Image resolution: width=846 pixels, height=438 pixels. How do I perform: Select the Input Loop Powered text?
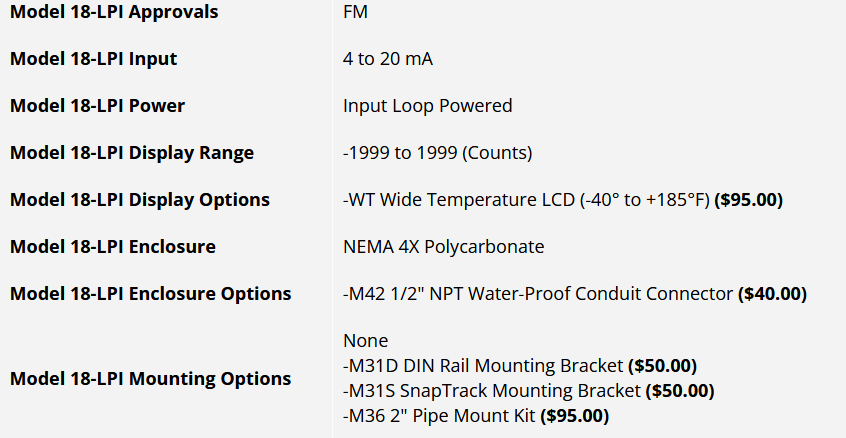pyautogui.click(x=427, y=106)
